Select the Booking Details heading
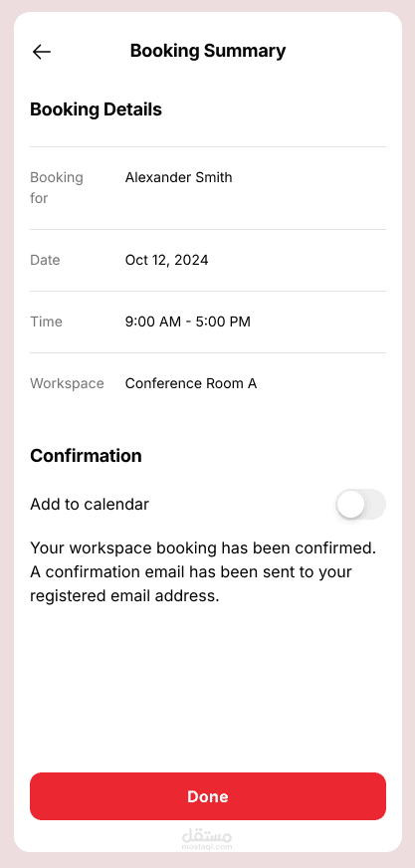Screen dimensions: 415x868 point(96,109)
